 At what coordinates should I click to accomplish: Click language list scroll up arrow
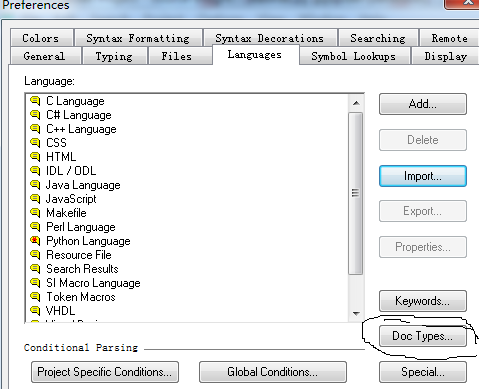[x=356, y=103]
